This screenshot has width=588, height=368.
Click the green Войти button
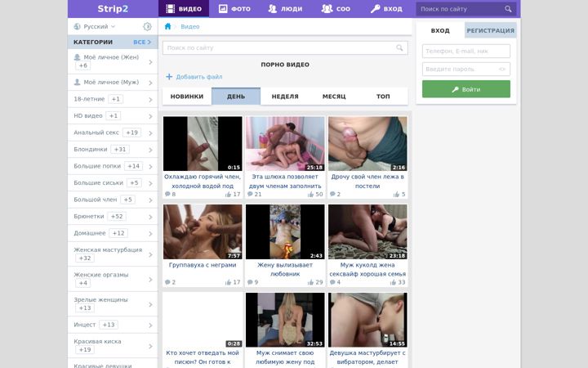[x=466, y=89]
